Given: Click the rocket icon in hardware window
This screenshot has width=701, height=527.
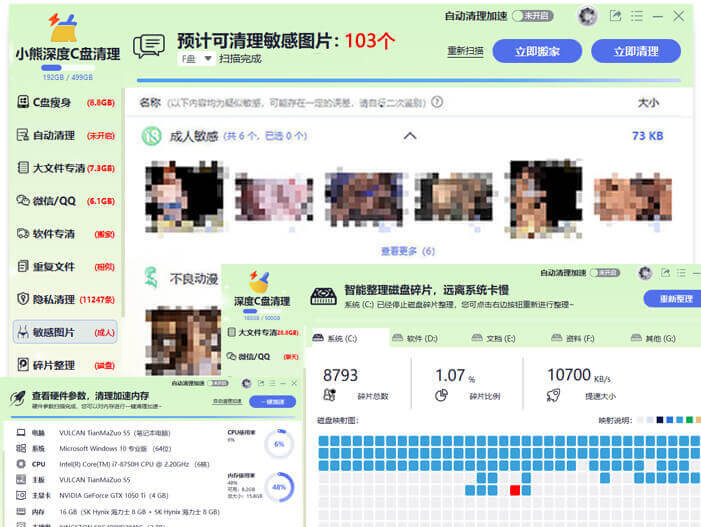Looking at the screenshot, I should pyautogui.click(x=17, y=398).
